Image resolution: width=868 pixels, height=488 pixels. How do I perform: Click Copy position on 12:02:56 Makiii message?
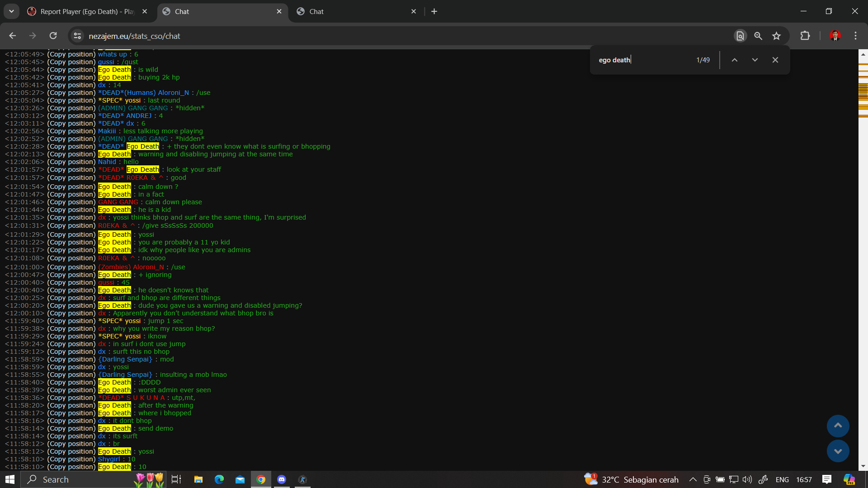pos(71,131)
